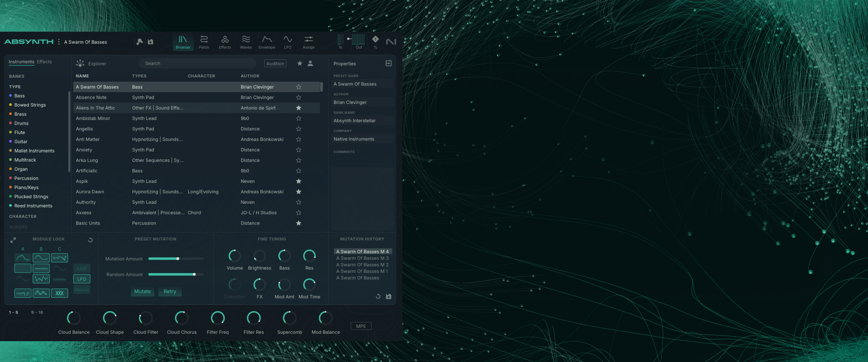Filter by user presets icon
Viewport: 868px width, 362px height.
[x=310, y=63]
